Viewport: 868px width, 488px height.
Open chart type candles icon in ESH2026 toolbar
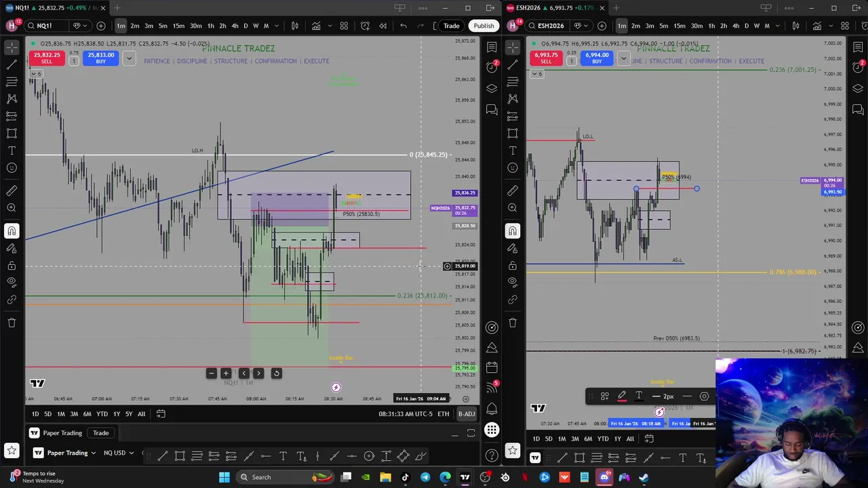(796, 26)
